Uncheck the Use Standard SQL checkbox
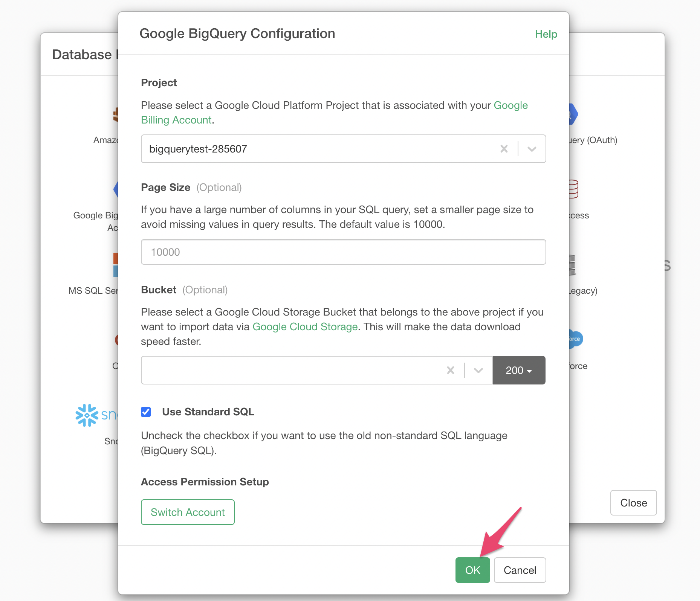This screenshot has width=700, height=601. tap(146, 412)
